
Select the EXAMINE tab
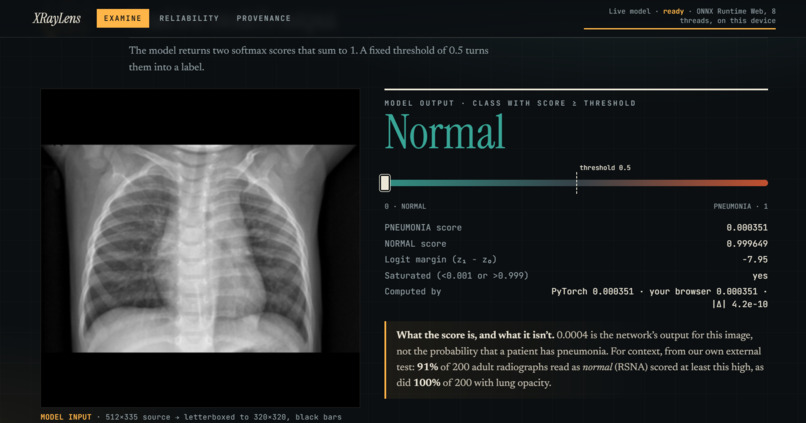[x=123, y=19]
